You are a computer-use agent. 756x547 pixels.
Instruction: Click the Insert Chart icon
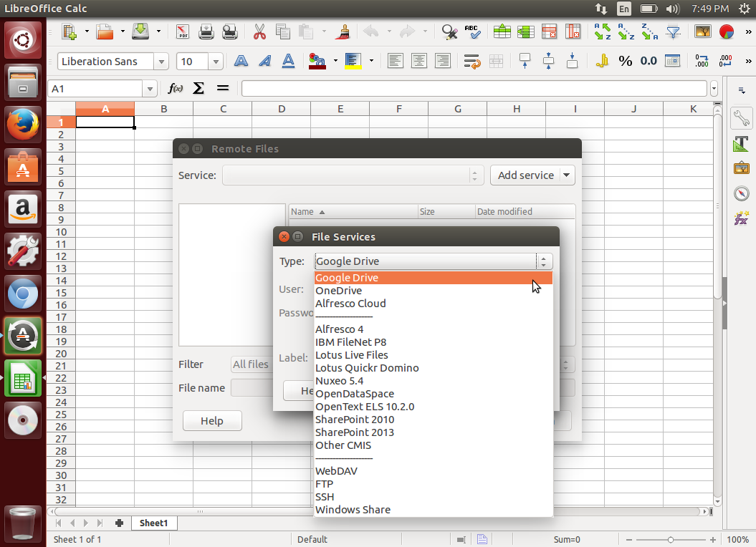point(726,32)
